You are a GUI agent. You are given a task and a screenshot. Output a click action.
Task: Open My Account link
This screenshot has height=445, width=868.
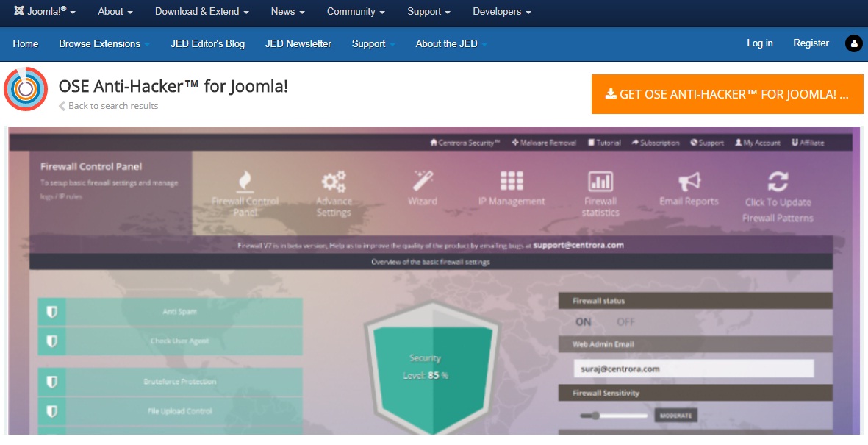click(x=757, y=143)
